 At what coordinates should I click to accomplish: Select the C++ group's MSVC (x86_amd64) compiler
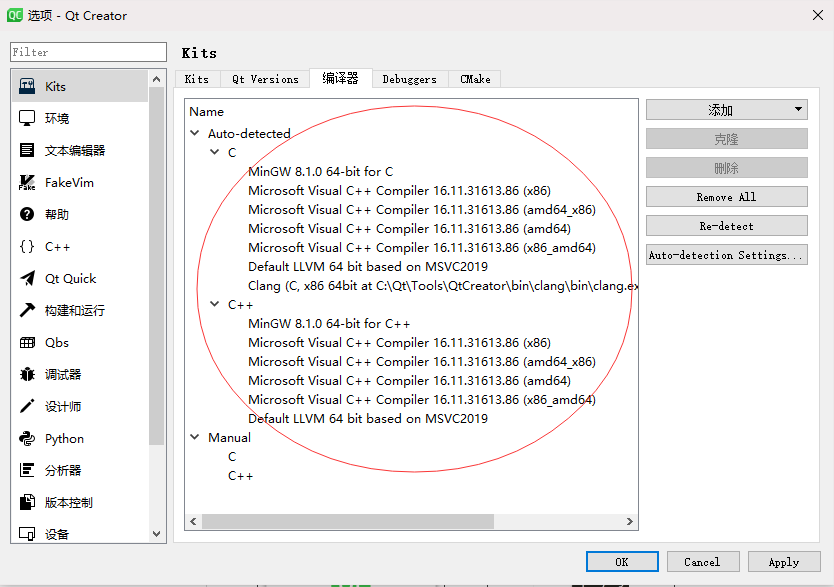422,399
